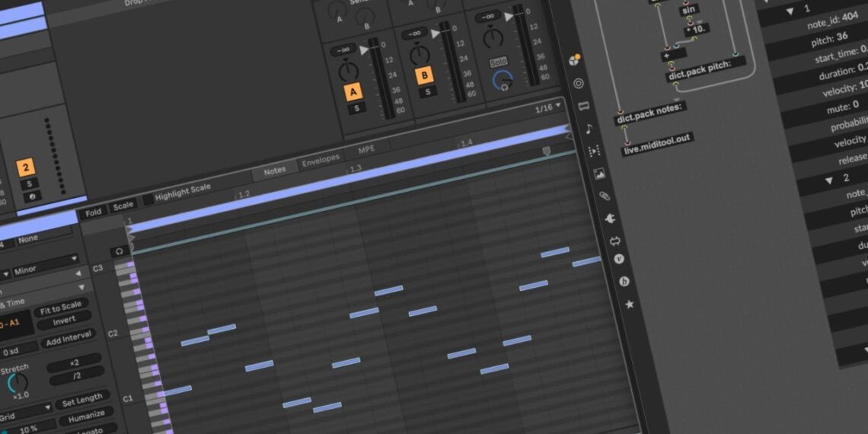Click the Fit to Scale button
This screenshot has width=868, height=434.
[60, 308]
